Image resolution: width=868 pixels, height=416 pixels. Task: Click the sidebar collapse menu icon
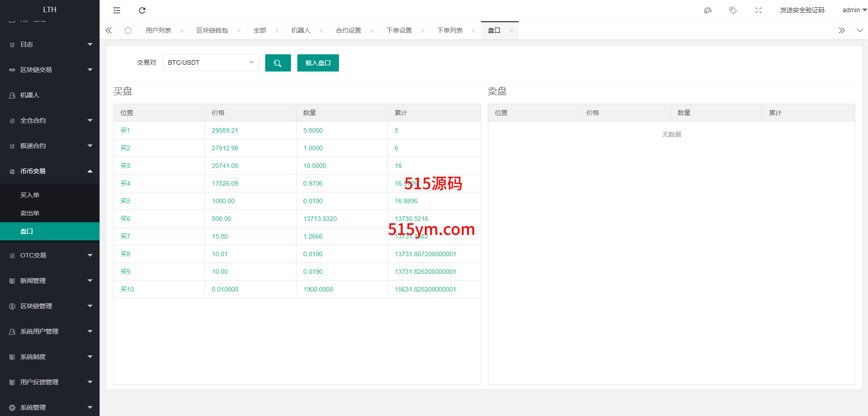117,10
